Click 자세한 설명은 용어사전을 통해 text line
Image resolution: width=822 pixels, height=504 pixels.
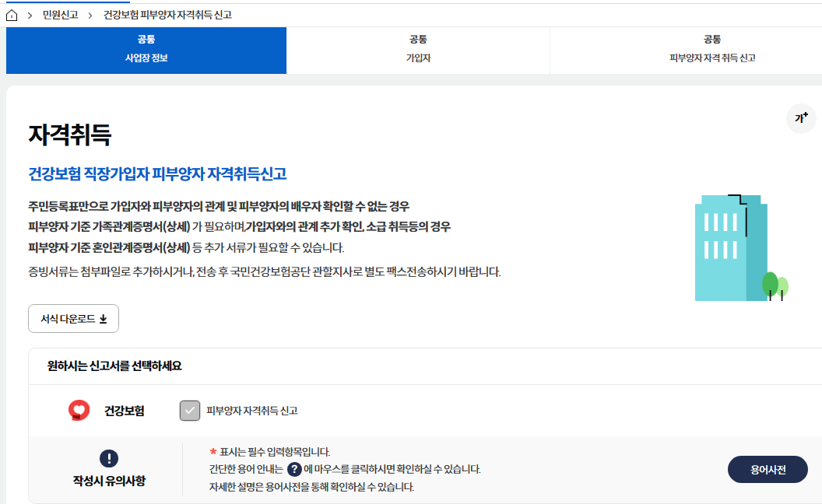point(311,487)
